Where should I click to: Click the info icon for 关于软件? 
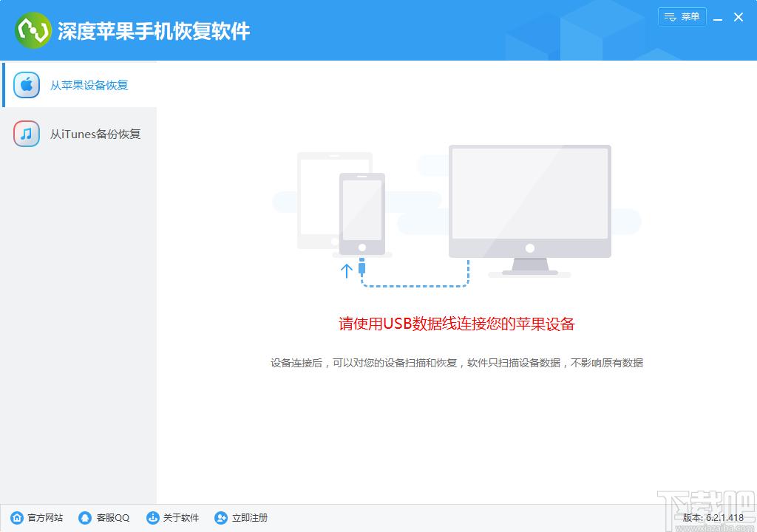pos(152,517)
